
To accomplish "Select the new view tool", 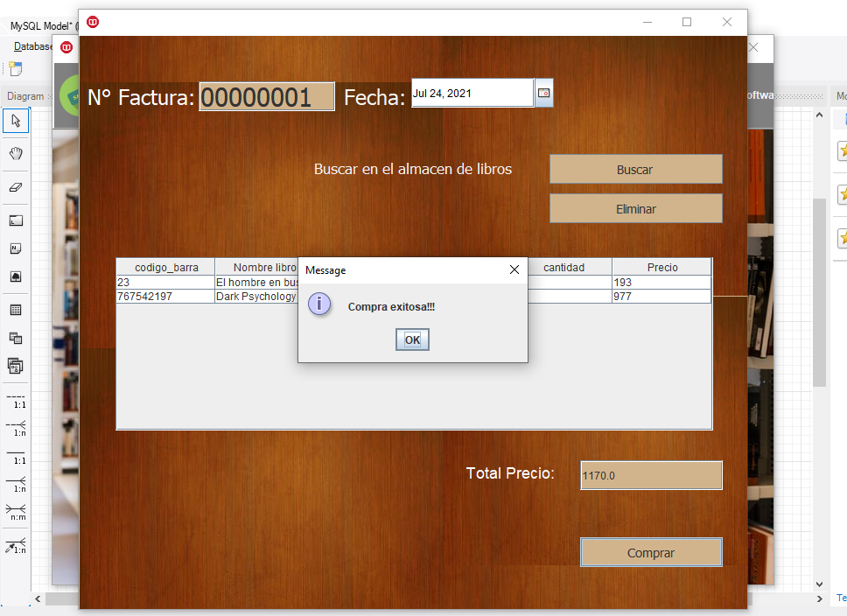I will click(x=16, y=339).
